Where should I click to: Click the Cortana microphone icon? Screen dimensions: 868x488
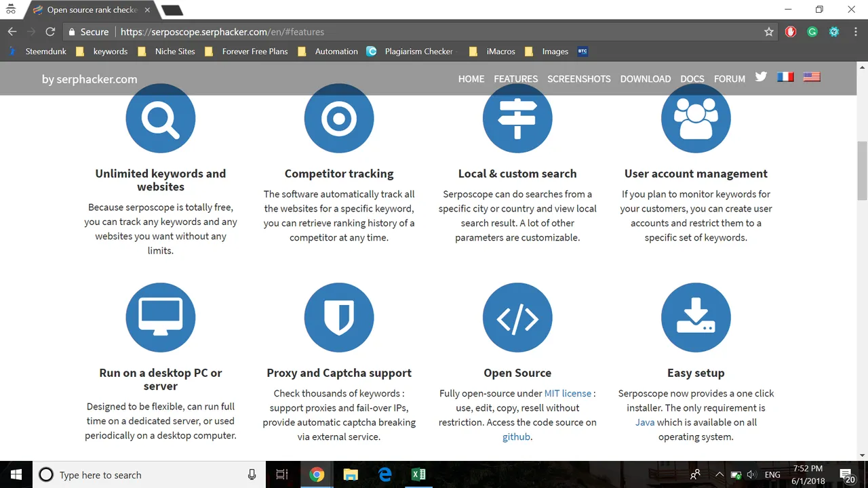tap(252, 474)
